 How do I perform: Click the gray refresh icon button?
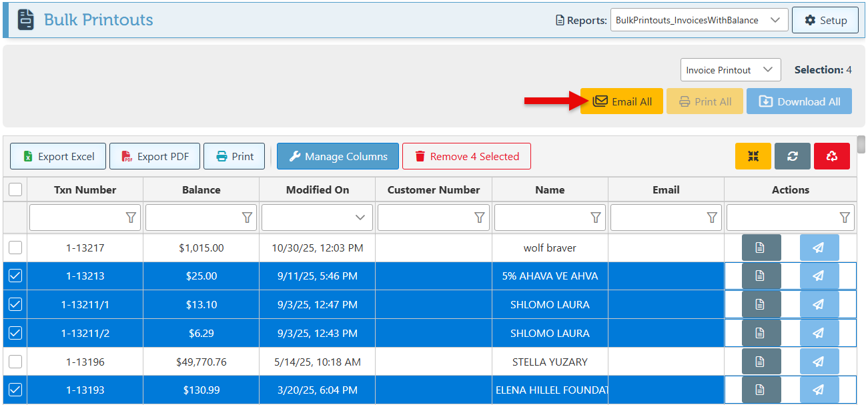(792, 156)
